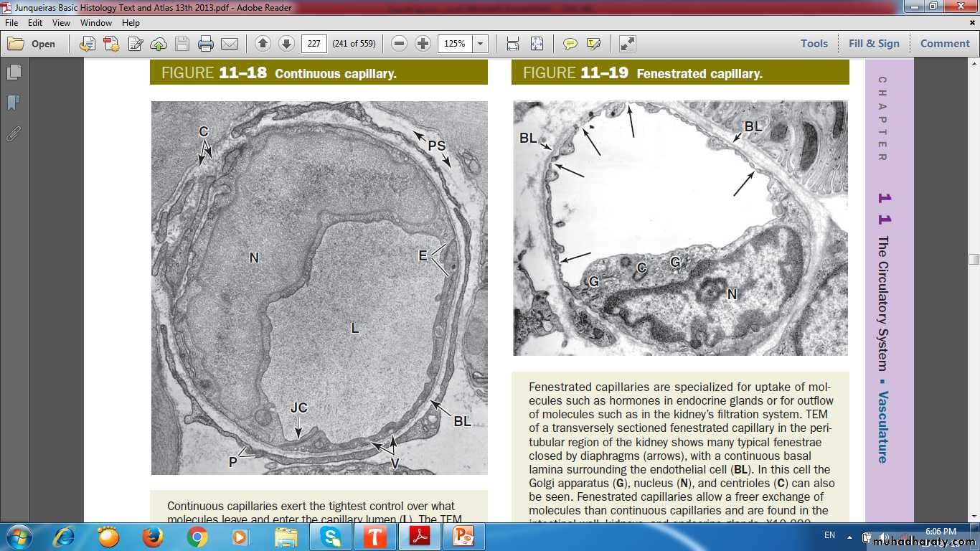The image size is (980, 551).
Task: Go to next page with down arrow
Action: (x=286, y=44)
